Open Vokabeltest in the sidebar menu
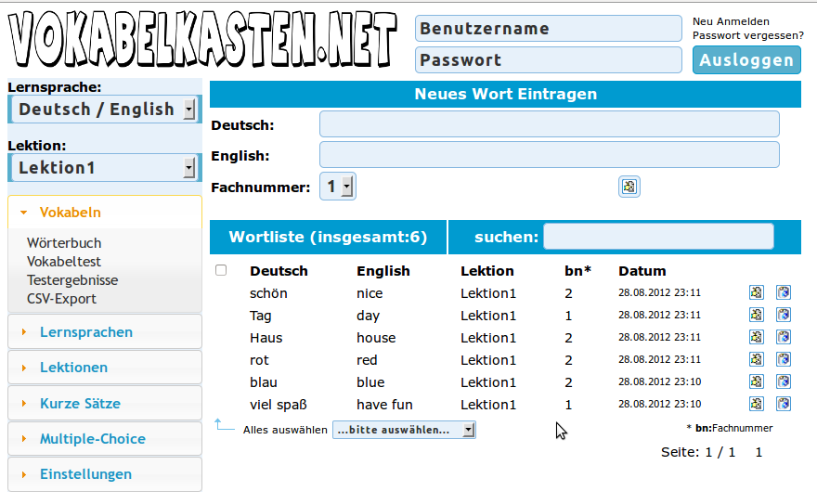The width and height of the screenshot is (817, 504). 64,262
